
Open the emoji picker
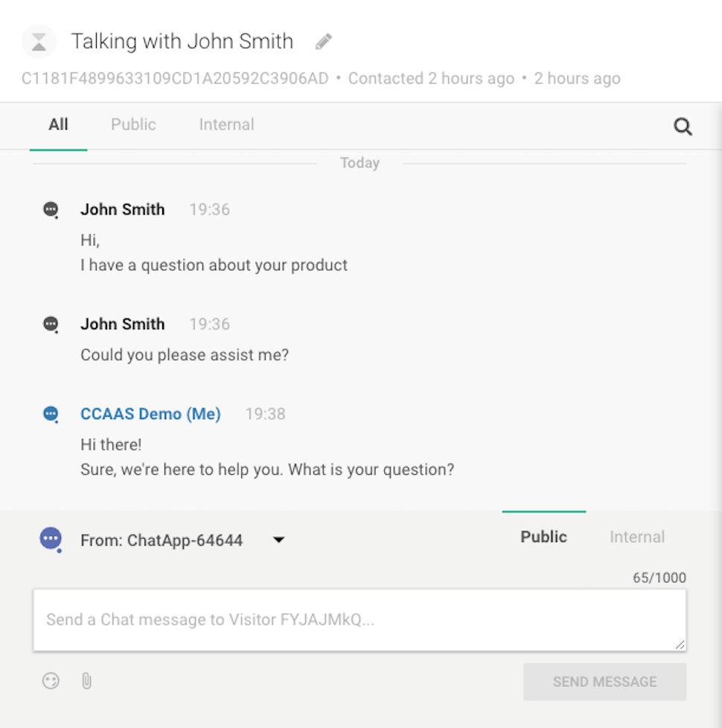pos(51,681)
